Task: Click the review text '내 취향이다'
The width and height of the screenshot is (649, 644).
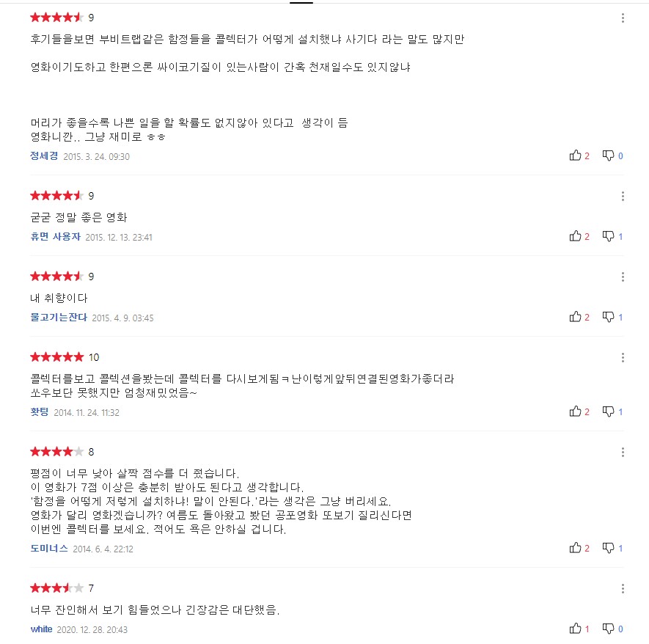Action: coord(55,298)
